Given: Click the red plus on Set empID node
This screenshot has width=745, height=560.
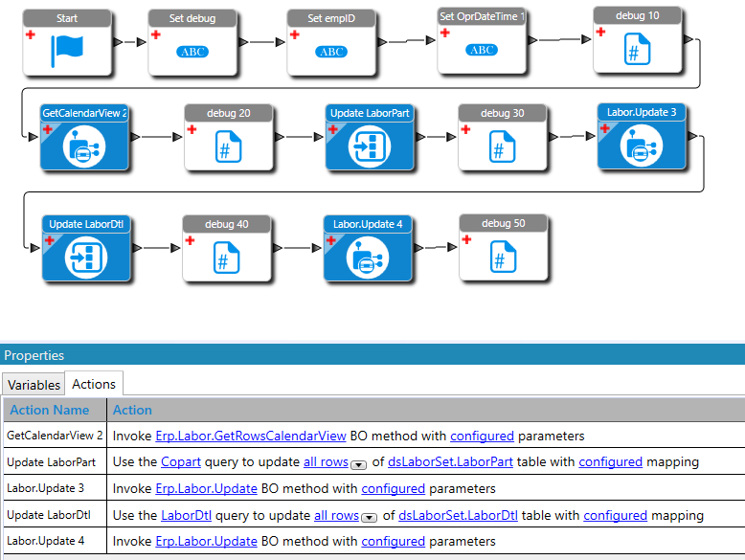Looking at the screenshot, I should click(295, 34).
